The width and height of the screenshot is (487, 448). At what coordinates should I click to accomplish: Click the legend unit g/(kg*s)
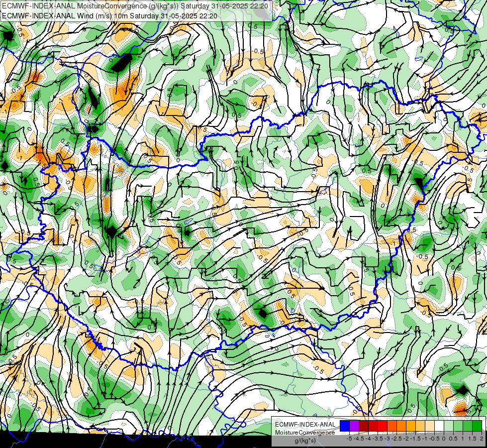tap(305, 441)
